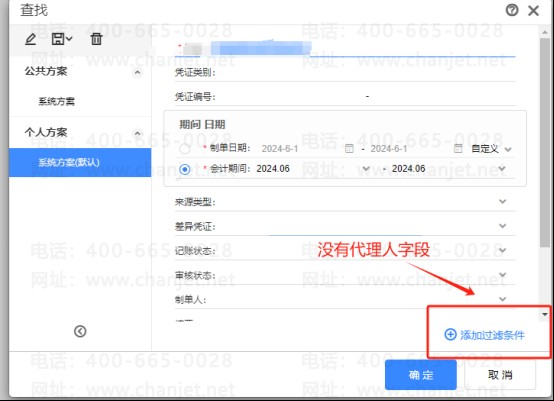Expand the 审核状态 dropdown
The height and width of the screenshot is (401, 554).
point(502,275)
